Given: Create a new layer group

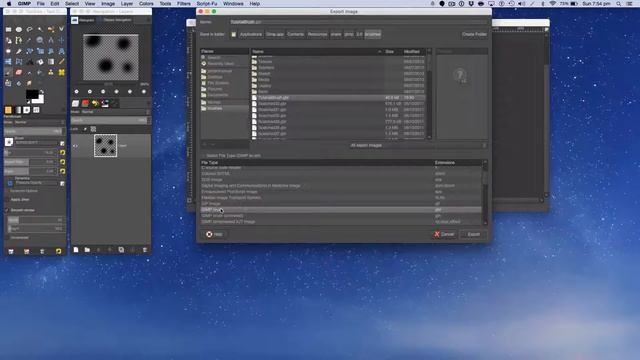Looking at the screenshot, I should [x=87, y=249].
